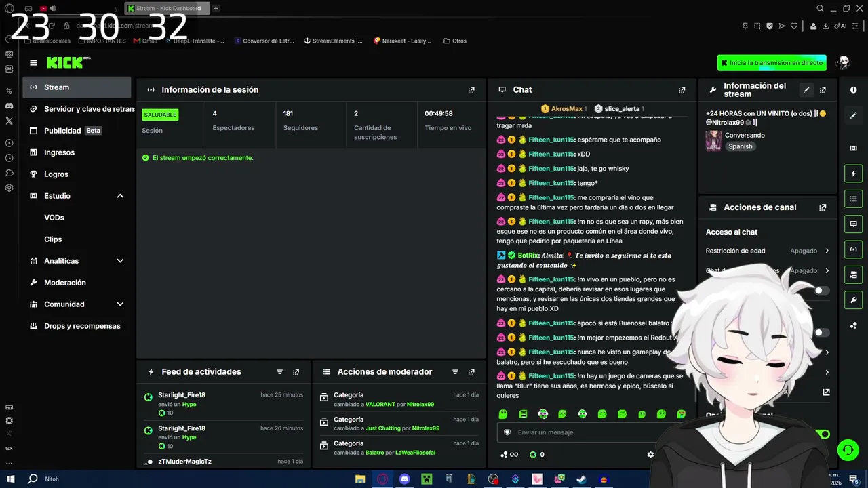Screen dimensions: 868x488
Task: Expand the Comunidad sidebar section
Action: [x=120, y=304]
